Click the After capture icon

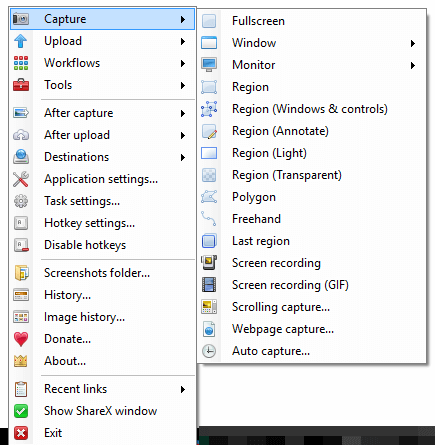tap(21, 113)
